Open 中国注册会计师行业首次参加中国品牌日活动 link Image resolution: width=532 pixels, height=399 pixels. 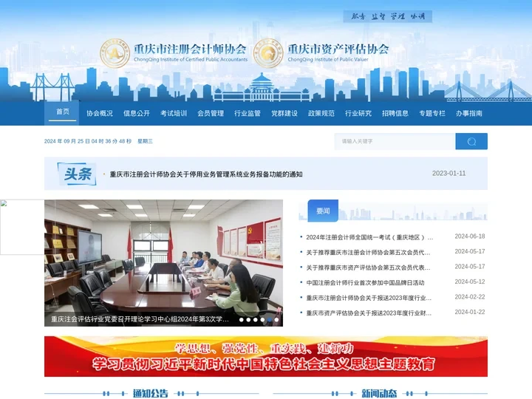365,282
